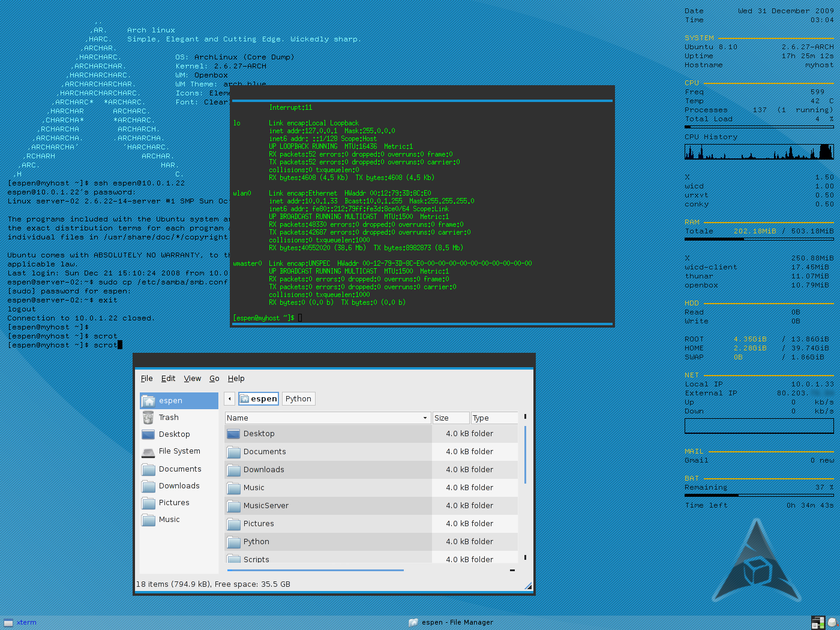The height and width of the screenshot is (630, 840).
Task: Click the vertical scrollbar in file list
Action: coord(525,455)
